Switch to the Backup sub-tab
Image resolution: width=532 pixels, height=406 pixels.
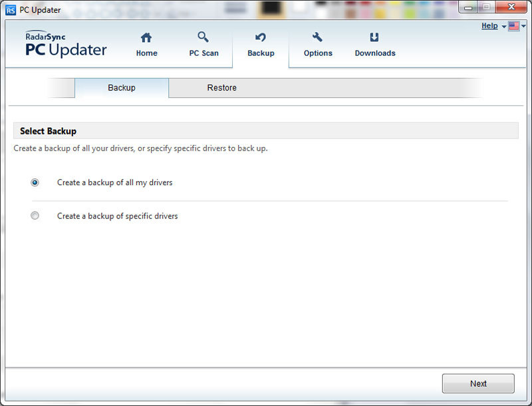(122, 88)
